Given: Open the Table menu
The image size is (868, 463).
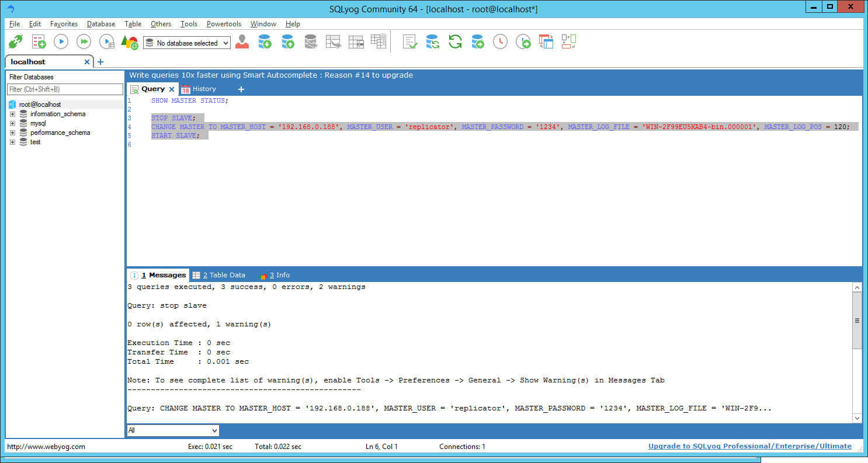Looking at the screenshot, I should pyautogui.click(x=133, y=24).
